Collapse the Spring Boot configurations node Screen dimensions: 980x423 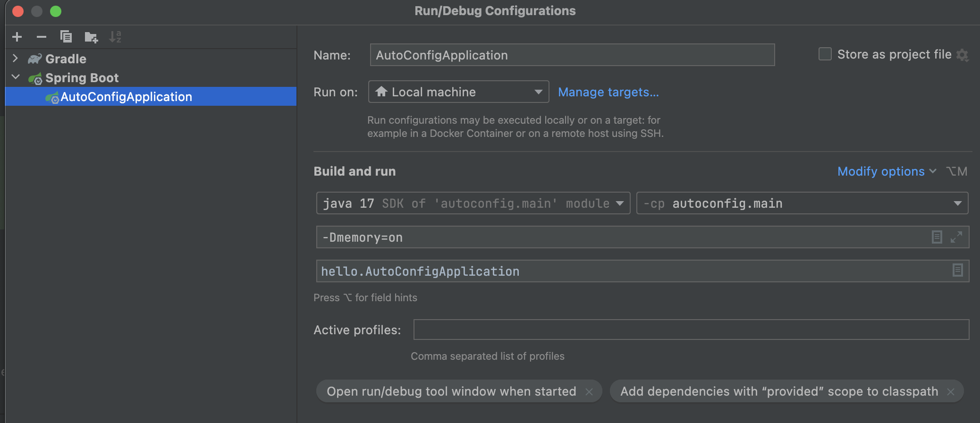click(x=16, y=77)
